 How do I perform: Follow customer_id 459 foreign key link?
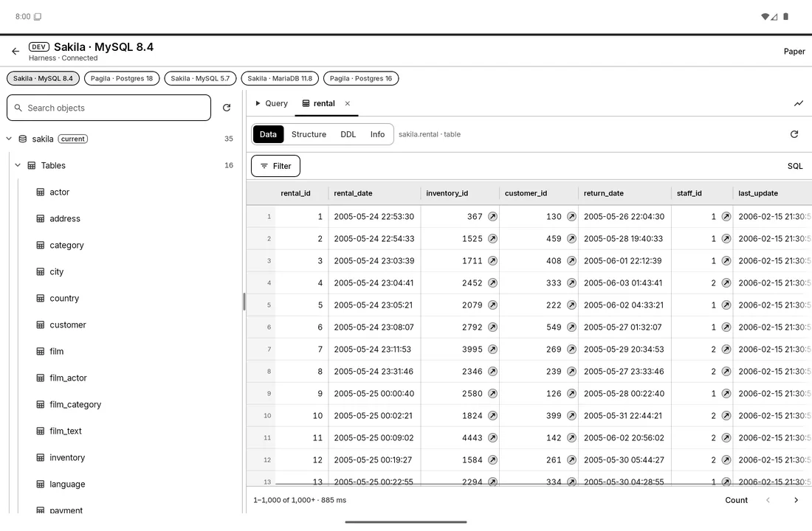(x=571, y=239)
